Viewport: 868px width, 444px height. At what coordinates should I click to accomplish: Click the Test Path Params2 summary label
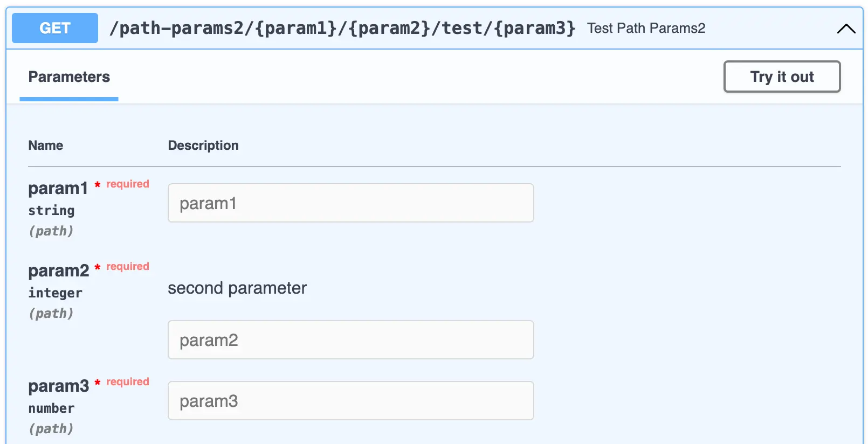pos(645,28)
